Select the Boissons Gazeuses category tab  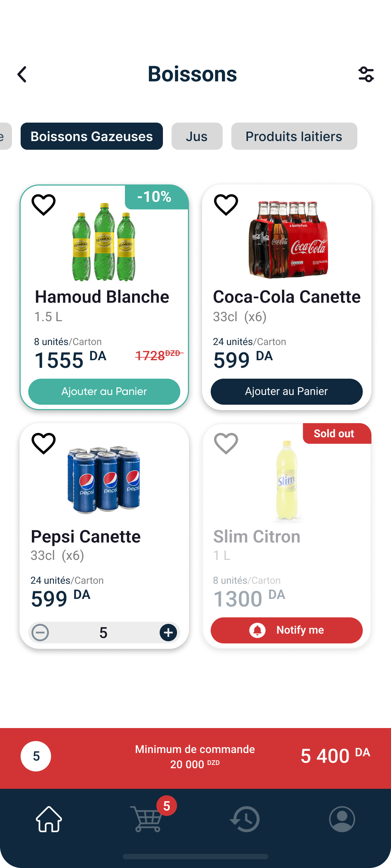[92, 136]
